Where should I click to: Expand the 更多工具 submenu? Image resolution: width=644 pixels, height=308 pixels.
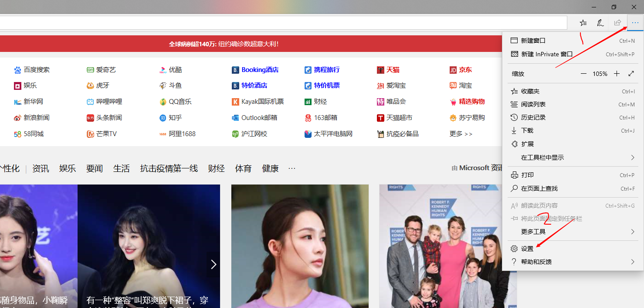(x=573, y=232)
